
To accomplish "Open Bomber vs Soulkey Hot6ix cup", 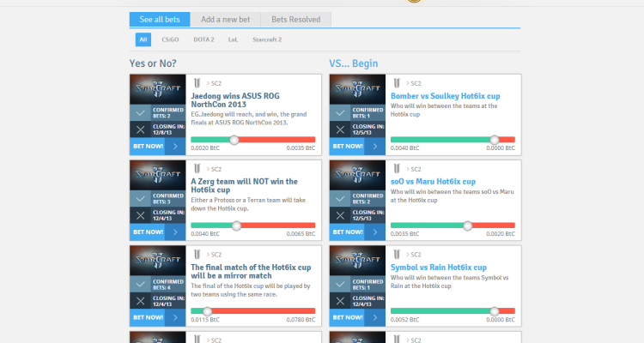I will 445,96.
